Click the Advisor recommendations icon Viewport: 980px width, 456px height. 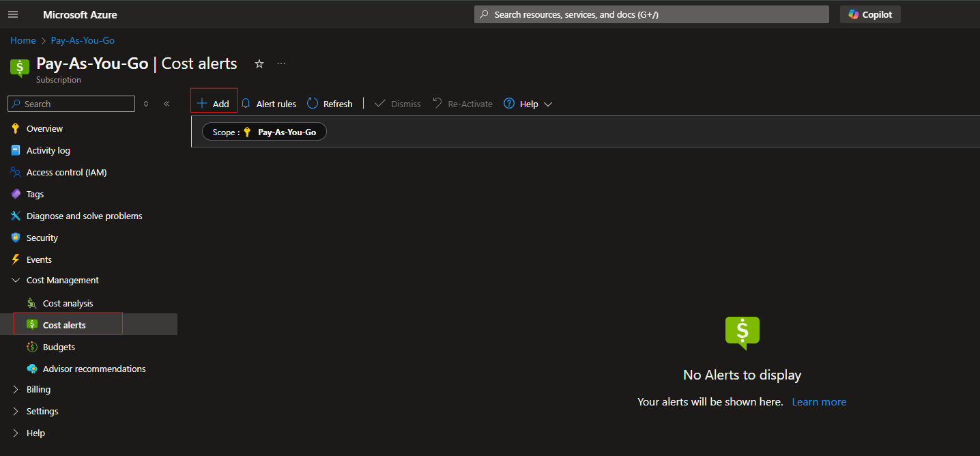coord(32,369)
